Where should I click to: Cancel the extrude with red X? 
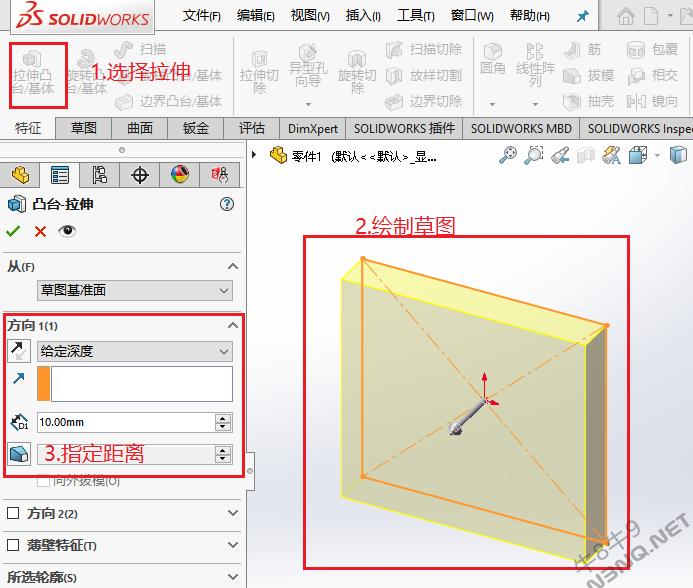coord(40,231)
